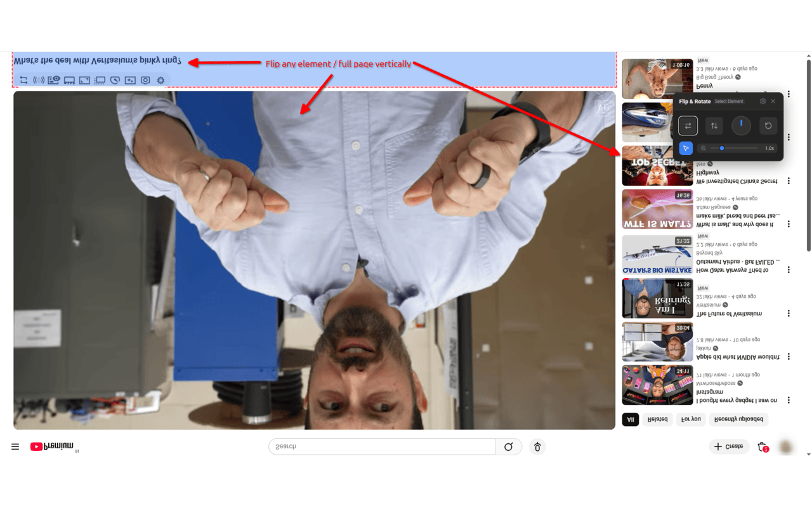Image resolution: width=812 pixels, height=508 pixels.
Task: Toggle subtitles in the player toolbar
Action: tap(69, 80)
